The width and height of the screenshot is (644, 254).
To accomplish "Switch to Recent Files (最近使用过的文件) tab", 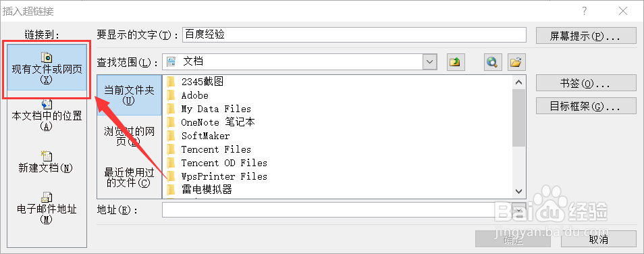I will click(x=129, y=177).
